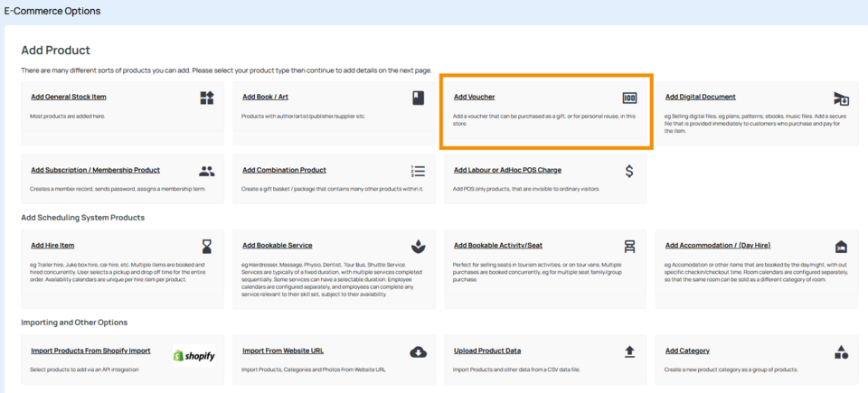Screen dimensions: 868x393
Task: Click the Bookable Service lotus icon
Action: coord(418,246)
